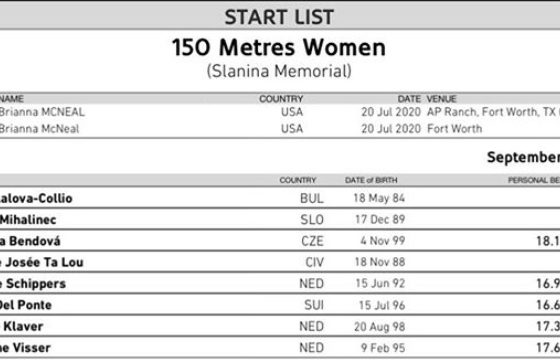This screenshot has height=360, width=560.
Task: Click the Klaver athlete name
Action: click(23, 326)
